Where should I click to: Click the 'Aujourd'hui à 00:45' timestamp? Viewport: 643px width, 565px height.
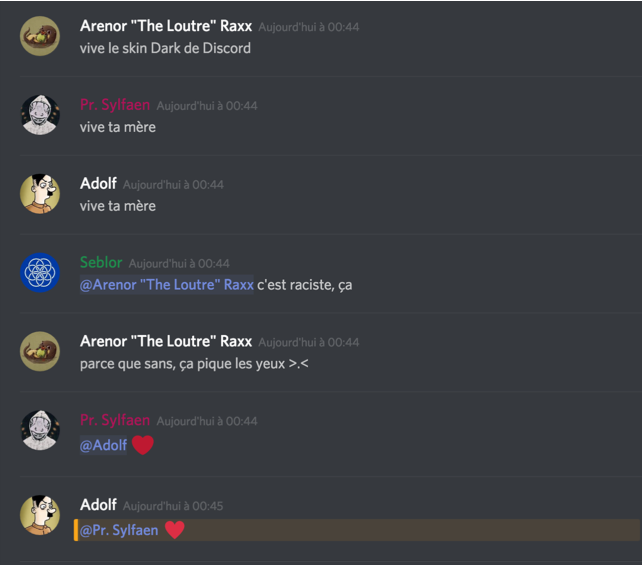[173, 506]
